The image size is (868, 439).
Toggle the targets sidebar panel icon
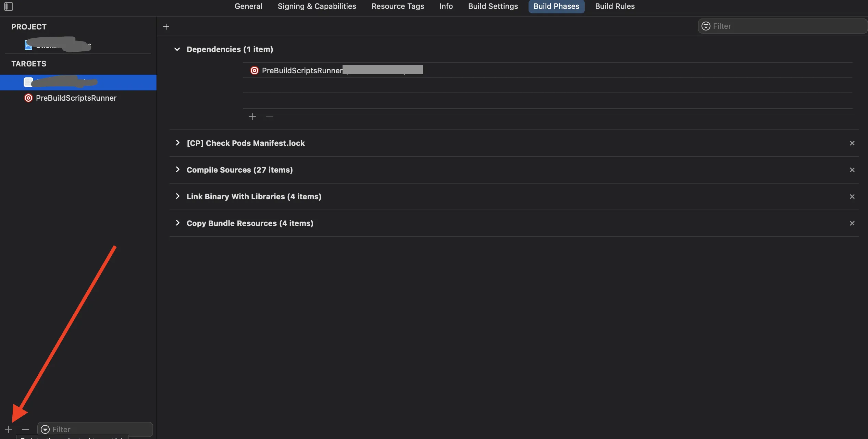(9, 7)
